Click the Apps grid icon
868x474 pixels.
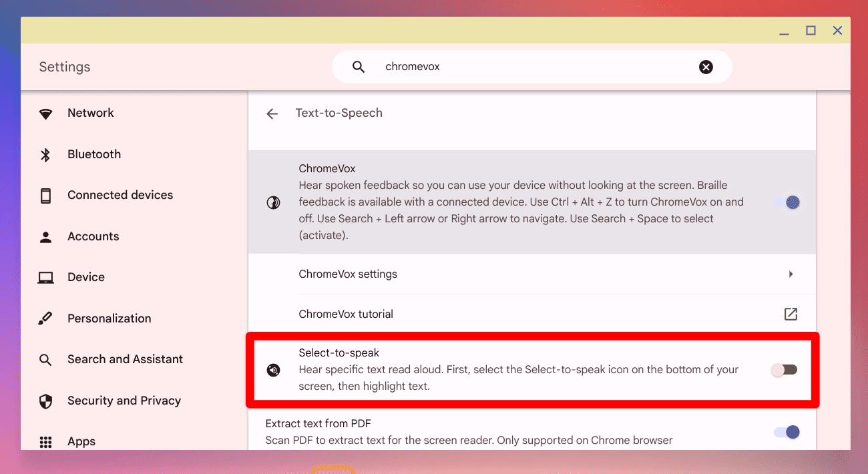[x=45, y=442]
